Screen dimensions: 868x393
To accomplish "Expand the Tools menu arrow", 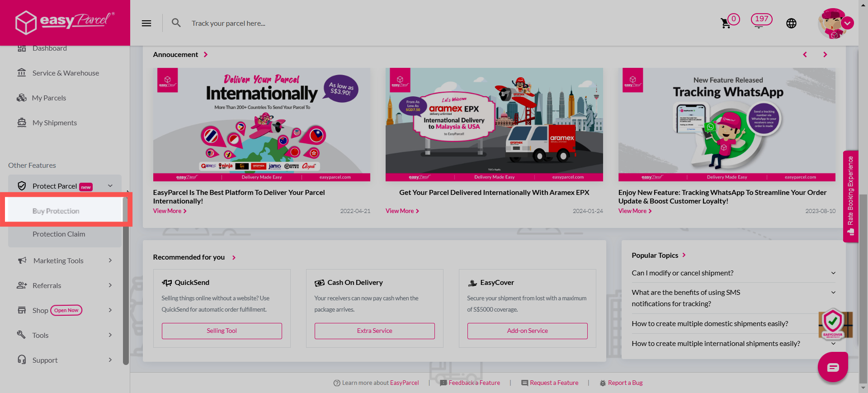I will click(x=110, y=335).
